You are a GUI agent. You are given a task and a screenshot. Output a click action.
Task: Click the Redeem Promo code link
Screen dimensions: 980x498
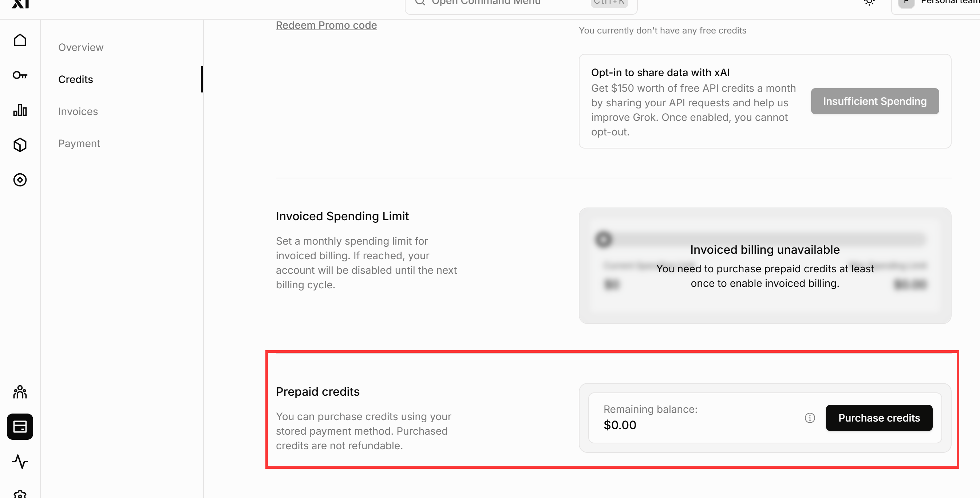[x=326, y=25]
